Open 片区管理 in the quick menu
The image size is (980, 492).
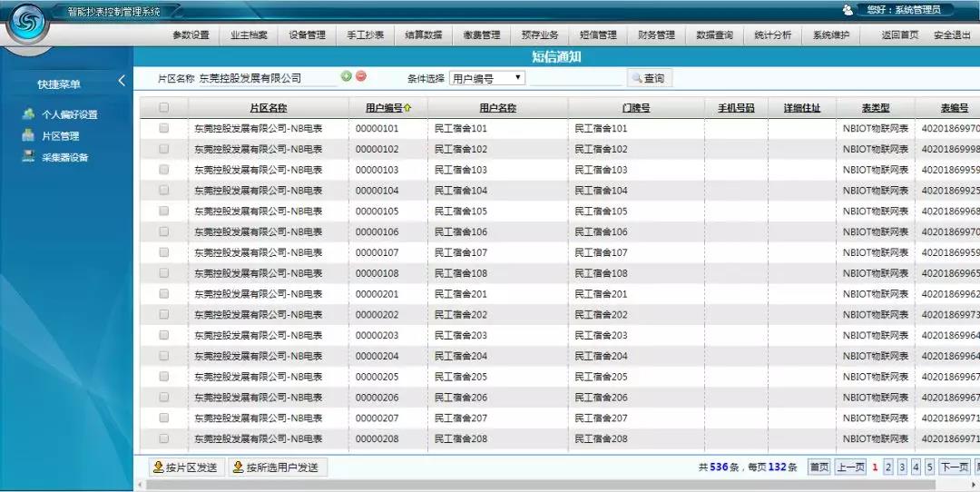point(60,135)
